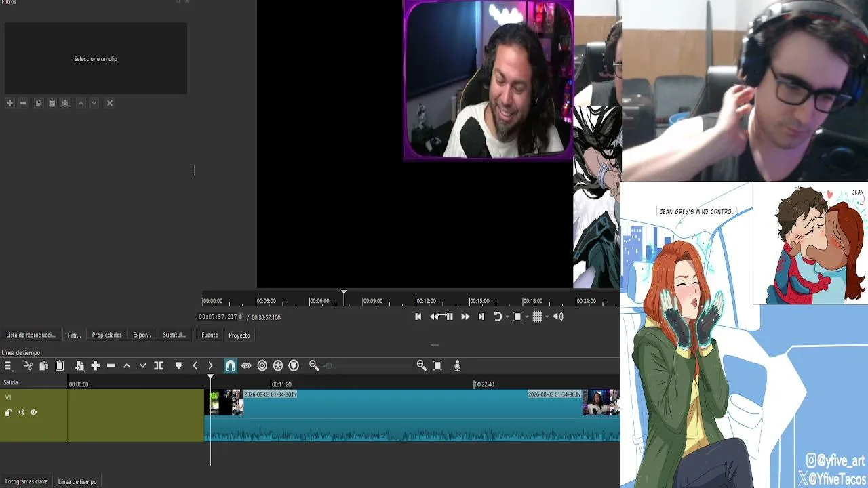
Task: Open the Lista de reproducción tab
Action: pos(31,335)
